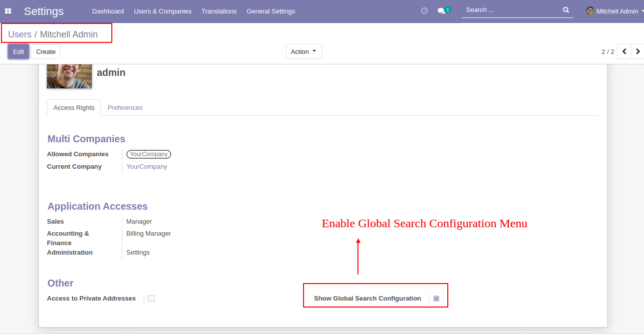Switch to the Preferences tab
644x334 pixels.
tap(125, 108)
